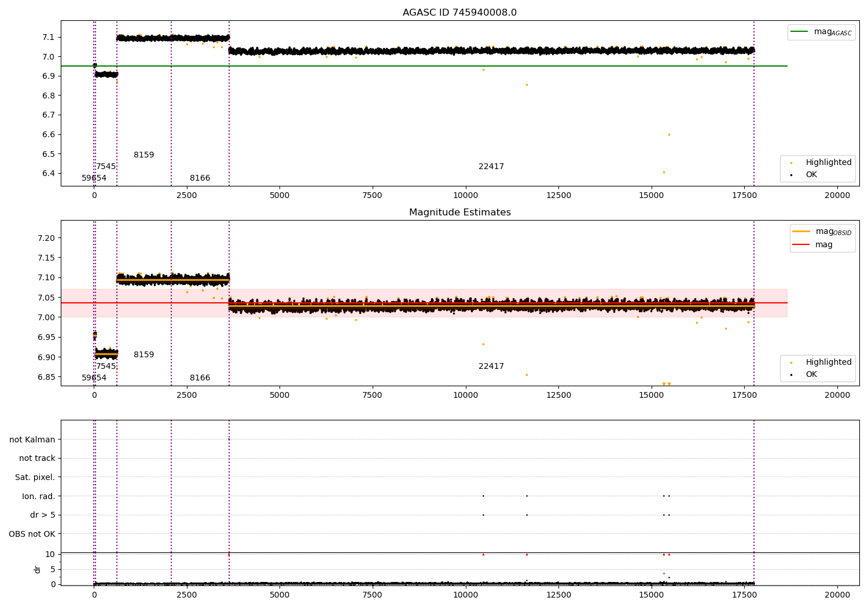Click the 20000 x-axis tick under top plot
Screen dimensions: 868x608
[x=837, y=195]
